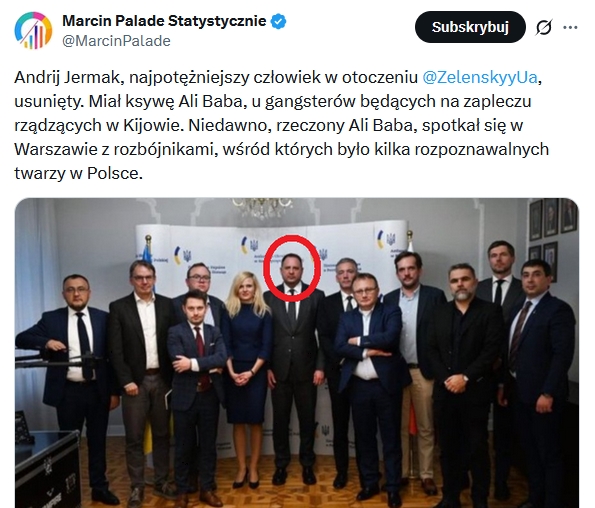This screenshot has height=508, width=595.
Task: Visit the @MarcinPalade handle link
Action: (116, 41)
